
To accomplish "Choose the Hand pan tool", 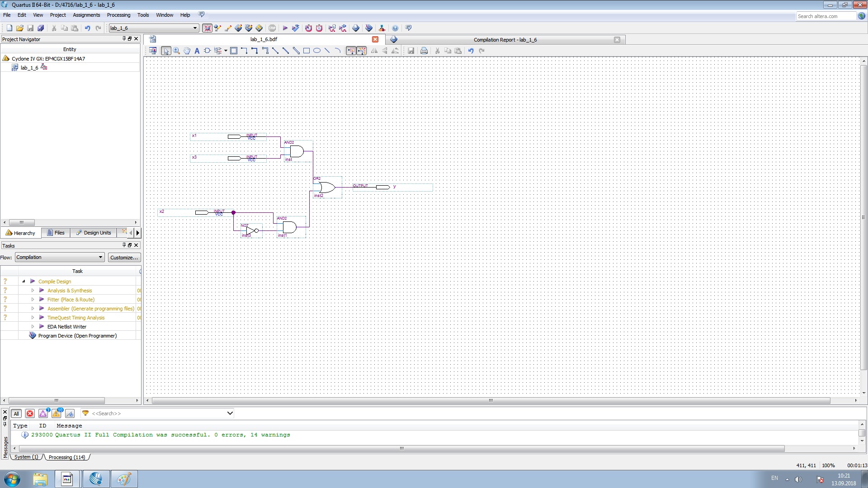I will tap(187, 51).
